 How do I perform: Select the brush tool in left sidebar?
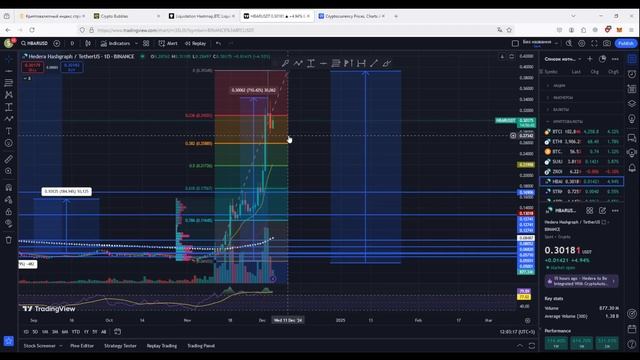[9, 119]
